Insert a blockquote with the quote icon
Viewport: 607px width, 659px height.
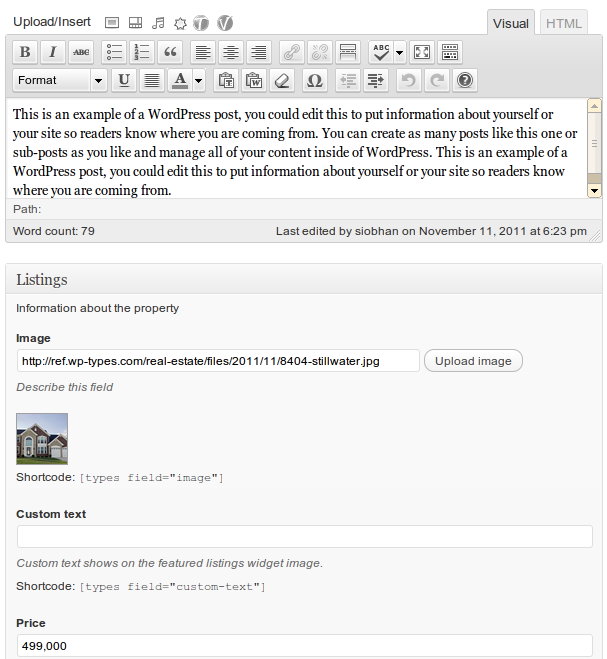tap(170, 52)
